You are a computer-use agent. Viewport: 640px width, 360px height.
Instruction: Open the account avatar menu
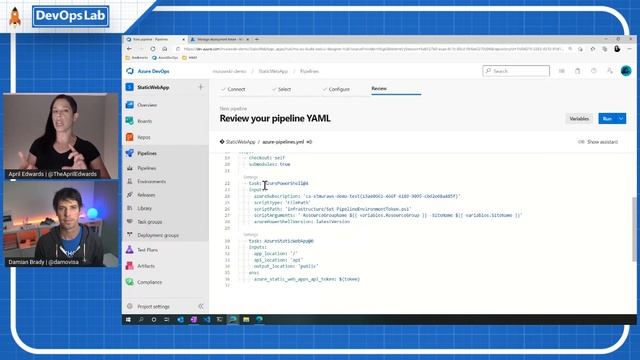tap(626, 71)
